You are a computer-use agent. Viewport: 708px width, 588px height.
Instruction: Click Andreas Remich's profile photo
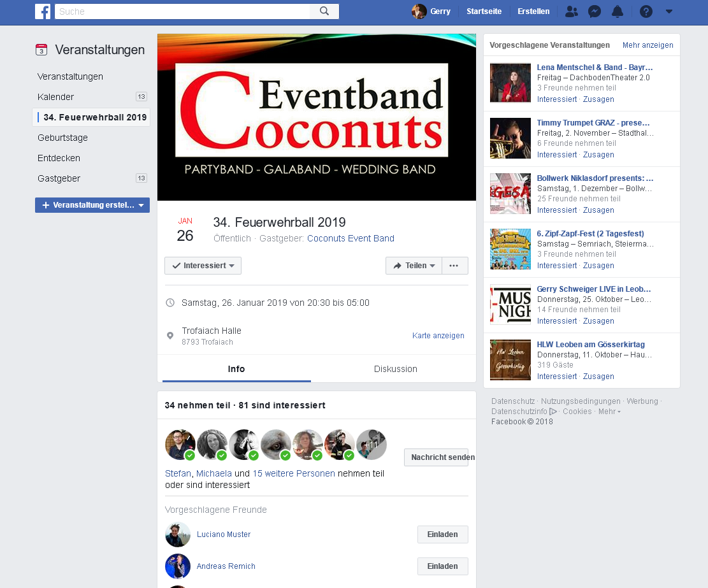pyautogui.click(x=178, y=566)
